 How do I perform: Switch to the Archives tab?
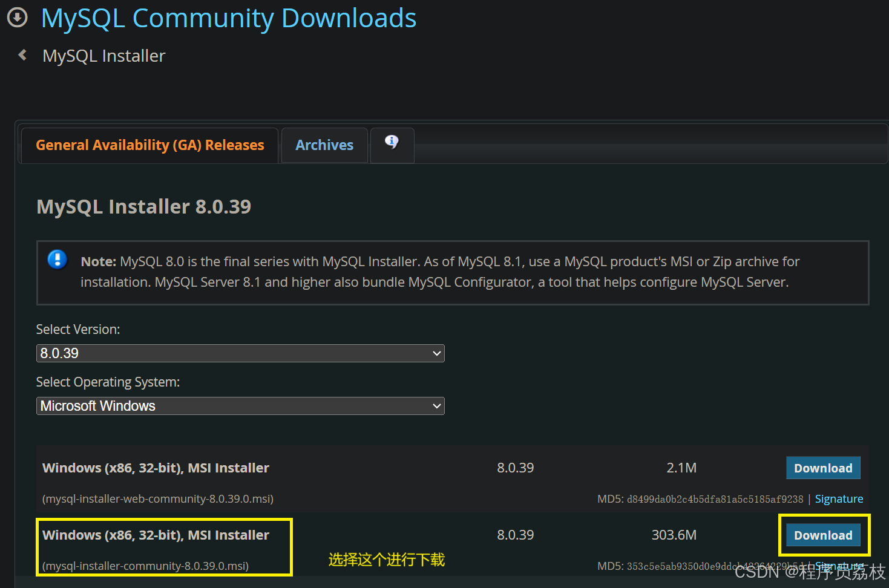point(324,145)
